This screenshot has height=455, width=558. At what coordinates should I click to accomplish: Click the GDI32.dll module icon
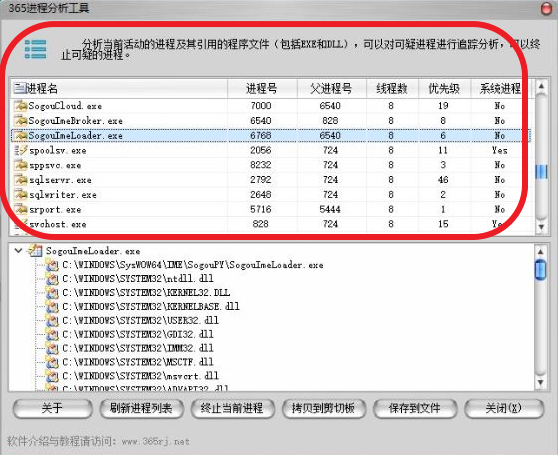coord(52,334)
